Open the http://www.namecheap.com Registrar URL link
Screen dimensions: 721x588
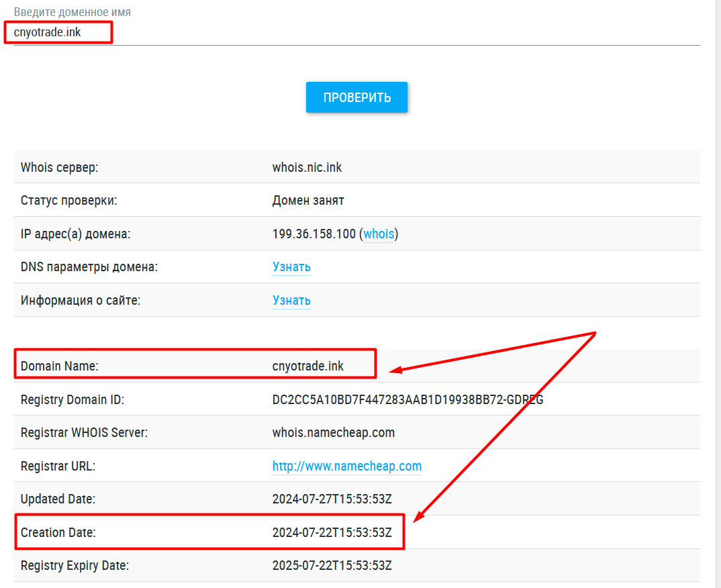coord(346,466)
